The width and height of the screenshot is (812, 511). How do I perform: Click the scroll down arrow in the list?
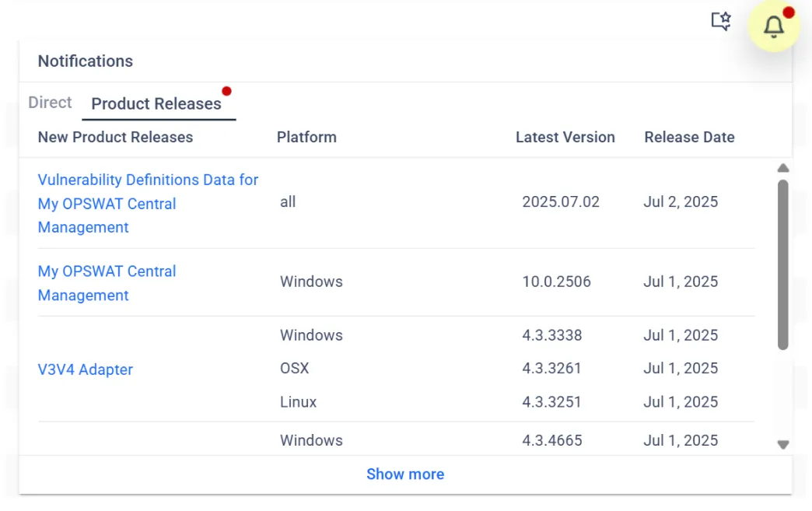click(783, 445)
